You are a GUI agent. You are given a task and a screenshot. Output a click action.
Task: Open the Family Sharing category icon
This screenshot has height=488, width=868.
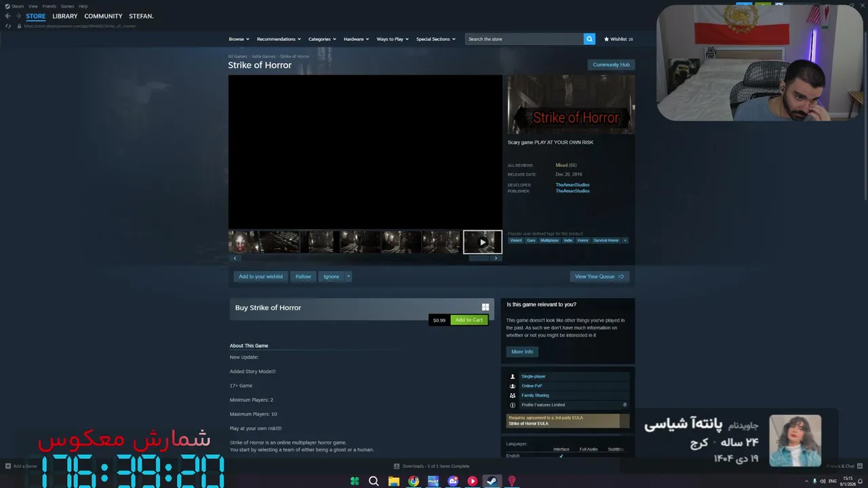click(x=513, y=395)
